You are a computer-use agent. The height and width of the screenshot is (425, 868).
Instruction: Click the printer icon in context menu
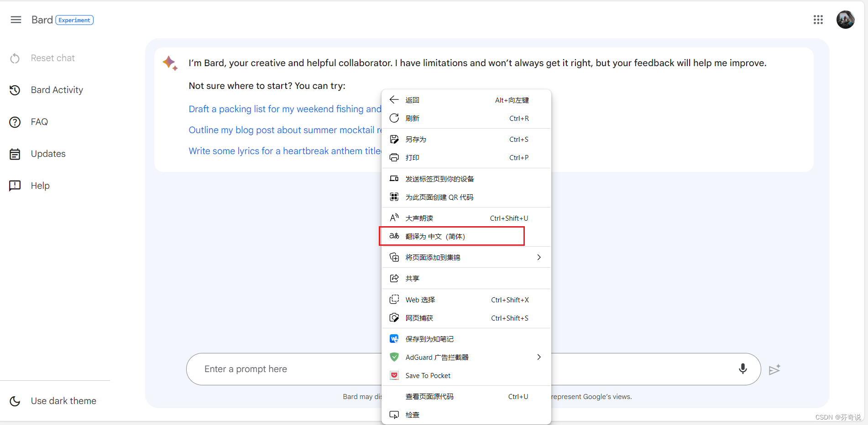(394, 157)
